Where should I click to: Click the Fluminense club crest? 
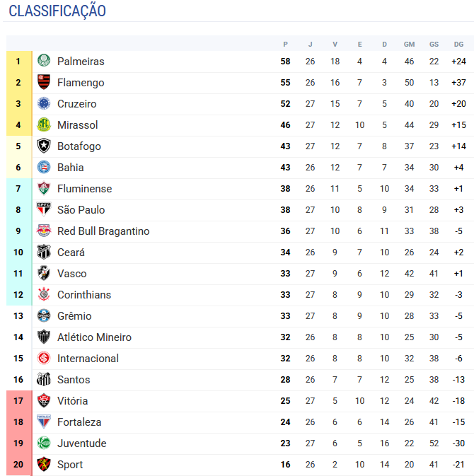(44, 189)
